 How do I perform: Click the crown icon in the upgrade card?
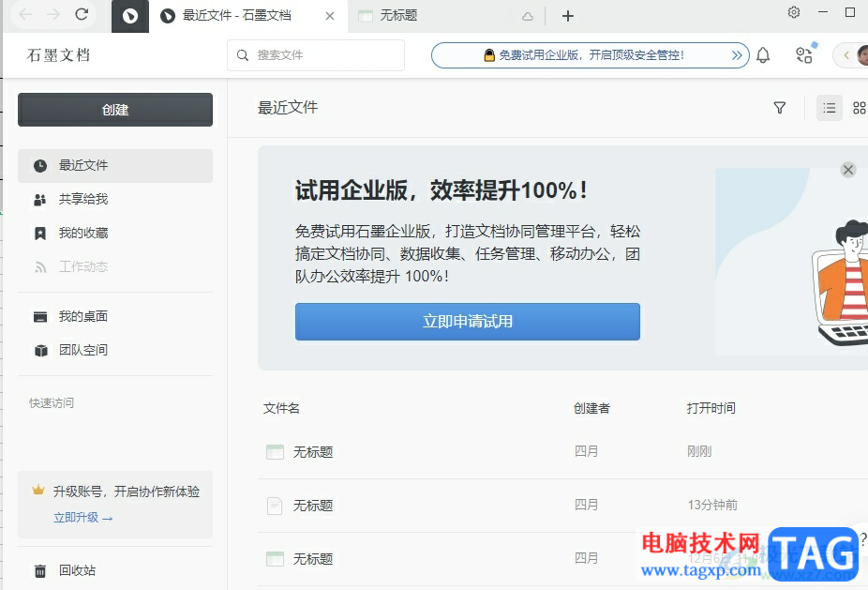pos(38,490)
